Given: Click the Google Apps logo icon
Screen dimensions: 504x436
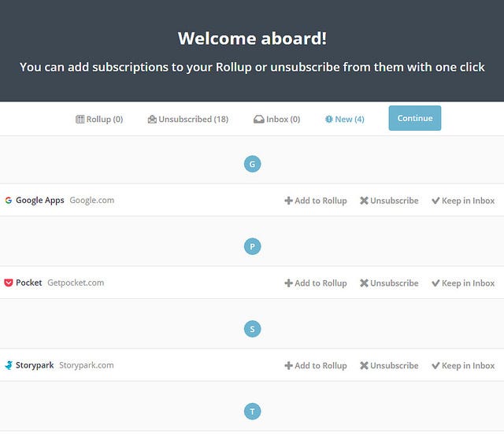Looking at the screenshot, I should [9, 200].
